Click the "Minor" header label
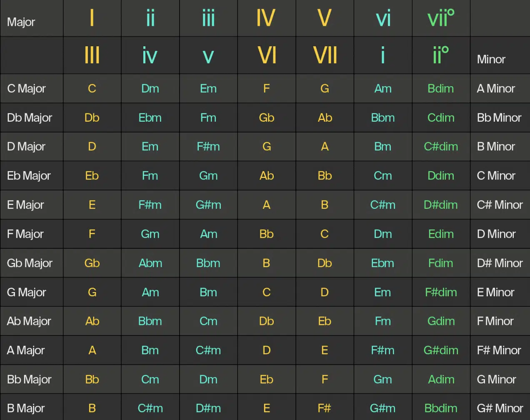The image size is (530, 420). point(491,59)
